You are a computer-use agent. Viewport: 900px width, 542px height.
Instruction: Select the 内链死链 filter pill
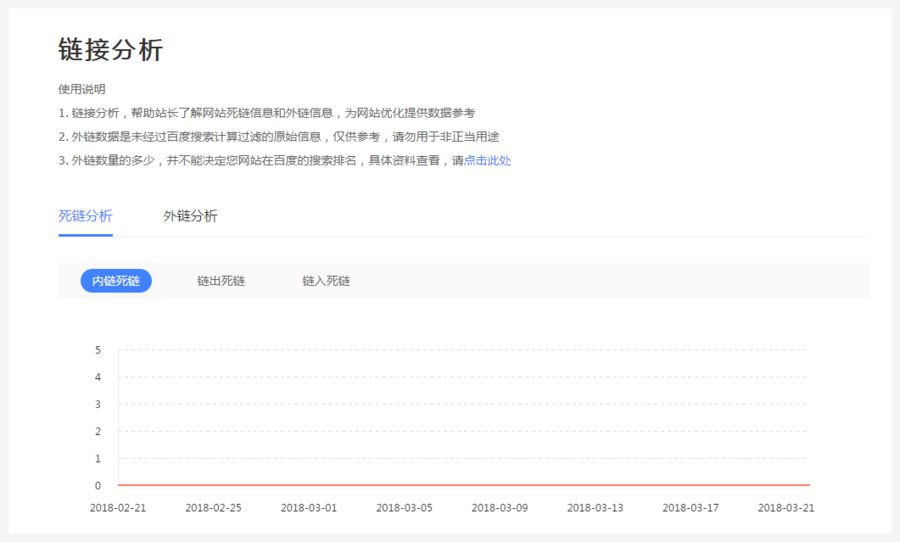(116, 281)
